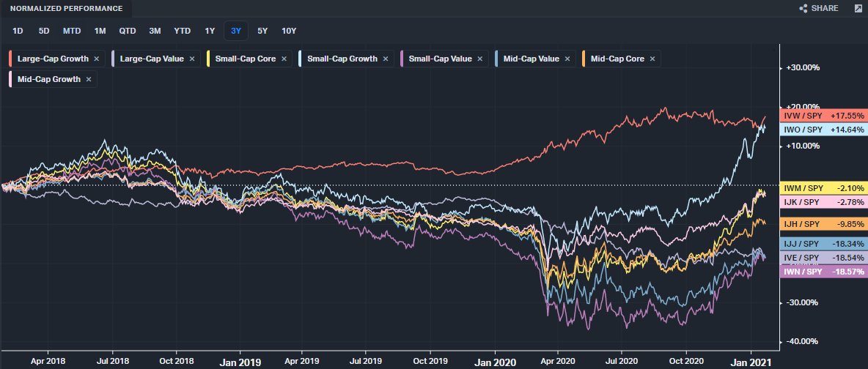Image resolution: width=868 pixels, height=369 pixels.
Task: Click the Oct 2020 date label
Action: [686, 361]
